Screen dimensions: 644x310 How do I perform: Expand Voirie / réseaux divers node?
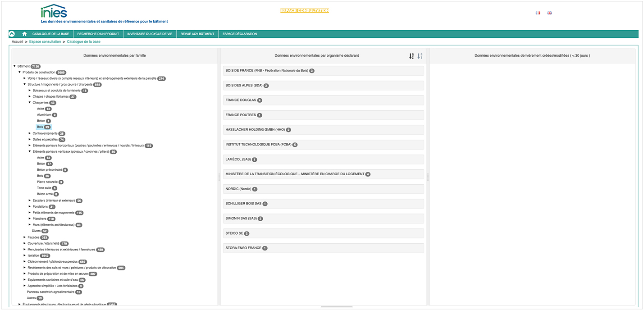(24, 78)
